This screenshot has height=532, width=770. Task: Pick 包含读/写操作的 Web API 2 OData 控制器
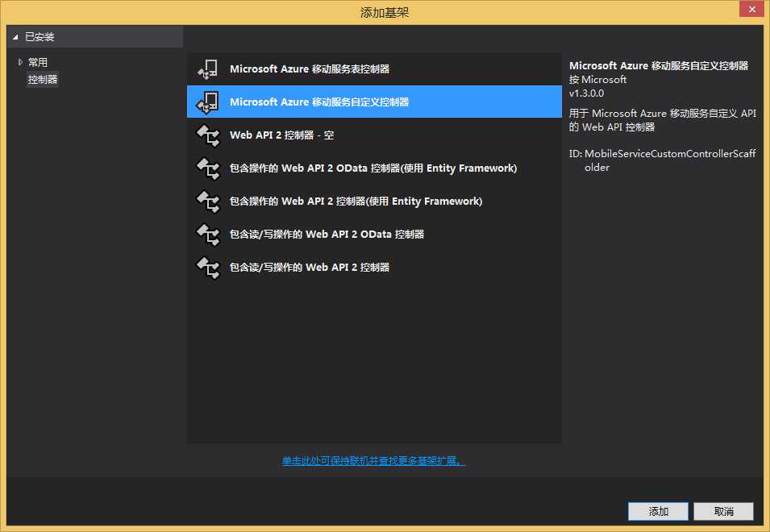coord(374,234)
